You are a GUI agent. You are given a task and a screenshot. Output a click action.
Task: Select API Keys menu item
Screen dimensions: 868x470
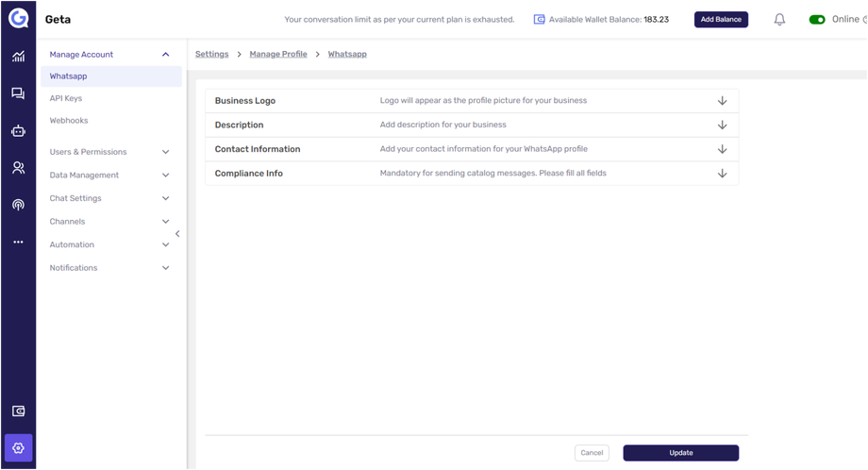[66, 98]
